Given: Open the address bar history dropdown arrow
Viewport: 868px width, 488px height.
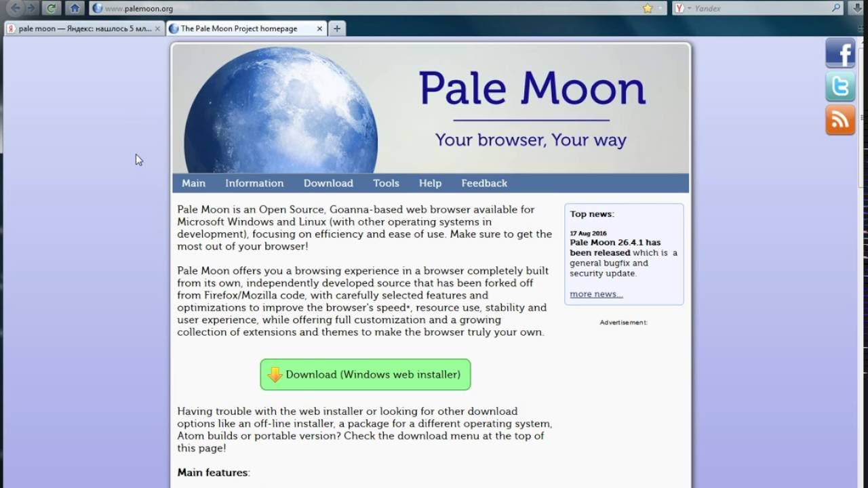Looking at the screenshot, I should click(x=660, y=9).
